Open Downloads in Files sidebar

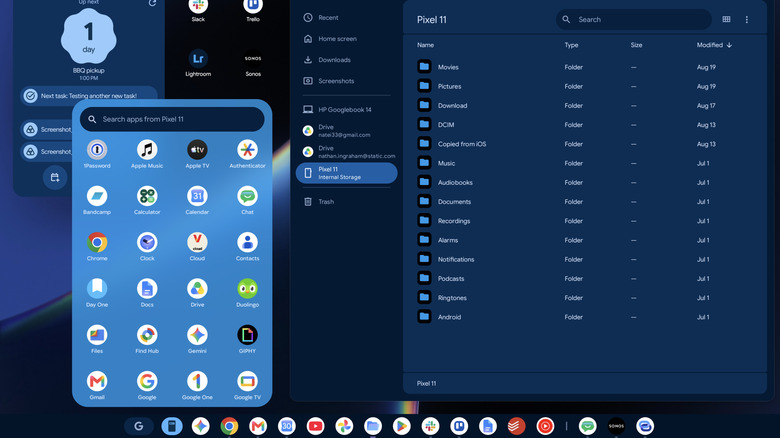pos(346,60)
